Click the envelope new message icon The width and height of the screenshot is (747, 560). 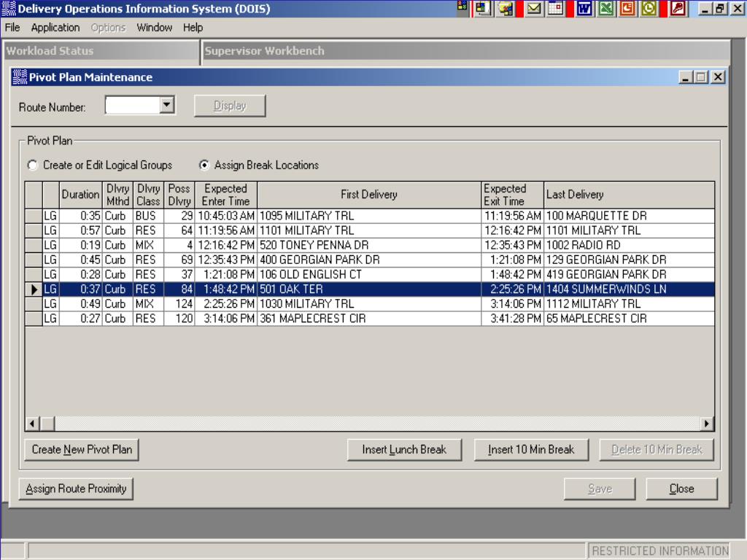click(534, 8)
